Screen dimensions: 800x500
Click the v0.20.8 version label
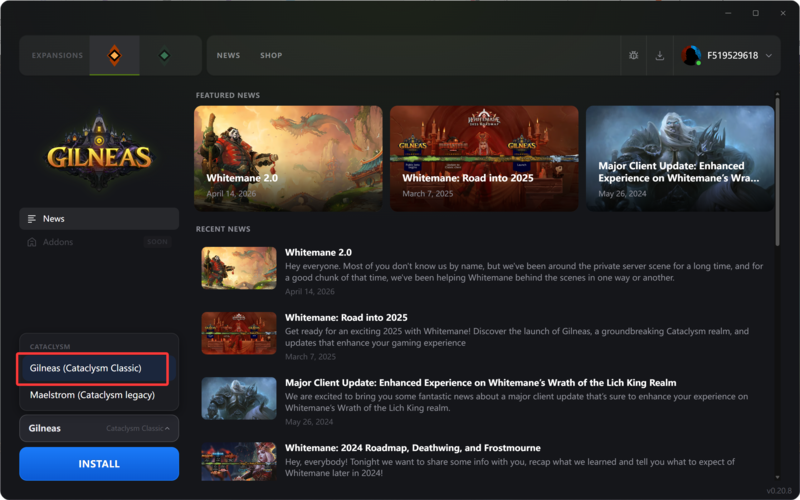[x=779, y=491]
